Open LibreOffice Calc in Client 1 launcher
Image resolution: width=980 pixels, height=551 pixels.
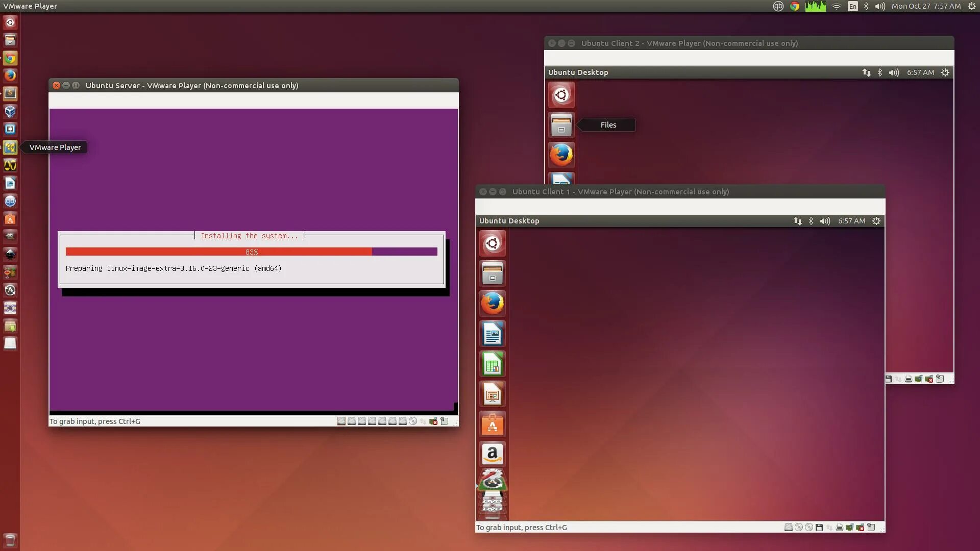pos(492,364)
